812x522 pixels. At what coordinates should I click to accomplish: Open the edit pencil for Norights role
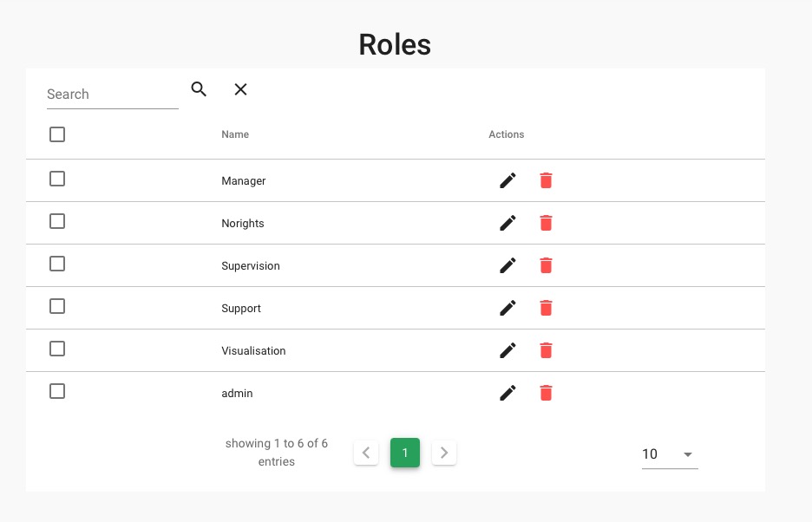click(x=507, y=223)
